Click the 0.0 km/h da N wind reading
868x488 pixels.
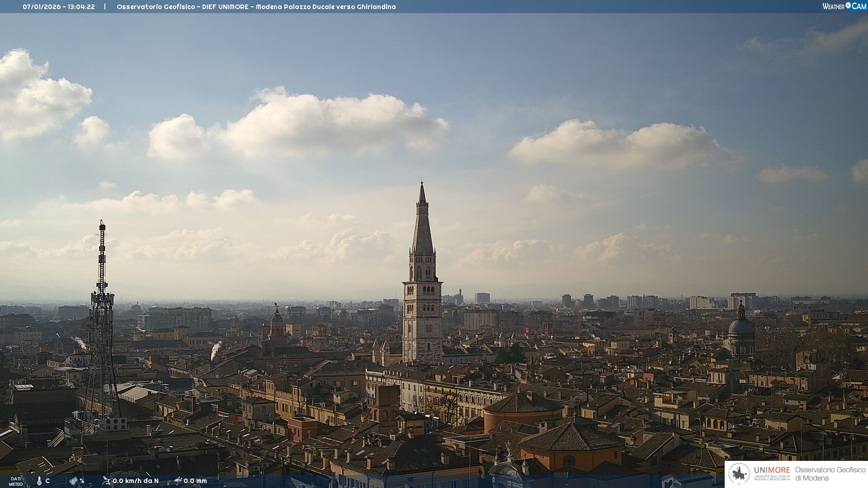point(136,481)
